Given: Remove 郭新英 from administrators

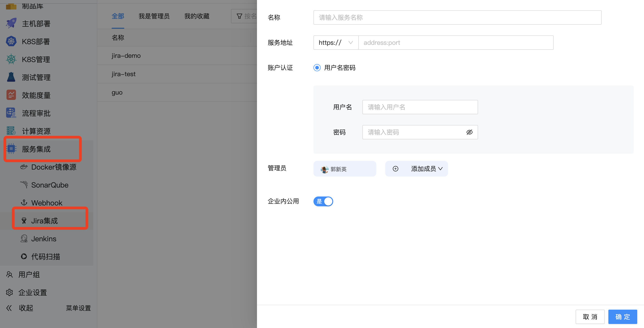Looking at the screenshot, I should pos(345,169).
